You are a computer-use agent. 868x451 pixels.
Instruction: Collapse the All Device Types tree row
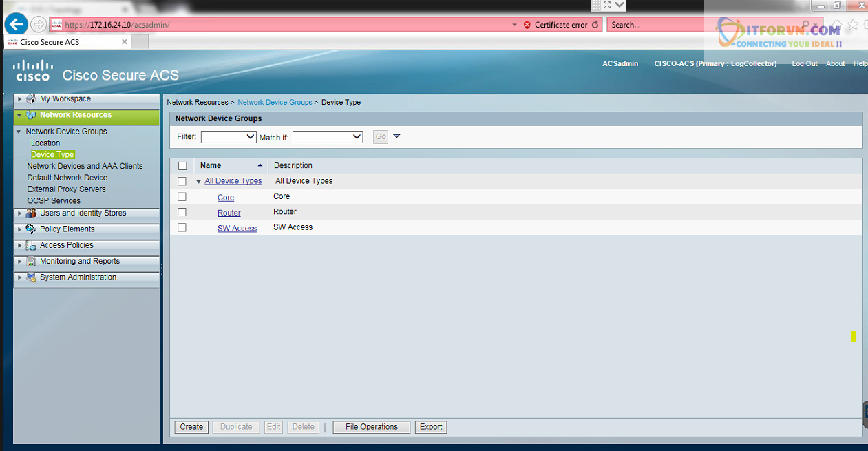click(x=199, y=182)
